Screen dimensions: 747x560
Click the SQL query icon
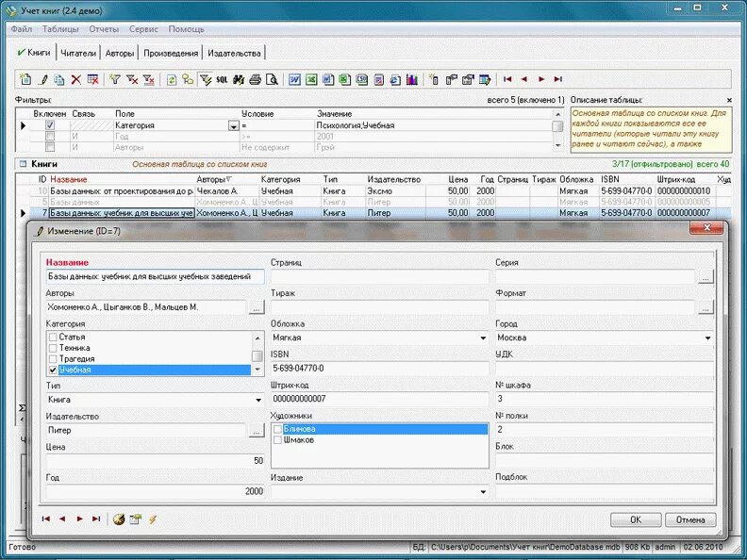point(222,79)
